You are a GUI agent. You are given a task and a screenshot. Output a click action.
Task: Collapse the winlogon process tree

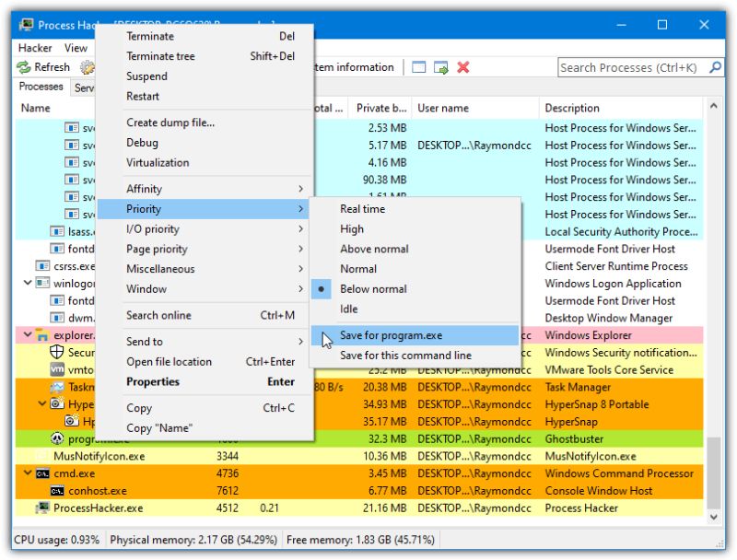(28, 283)
